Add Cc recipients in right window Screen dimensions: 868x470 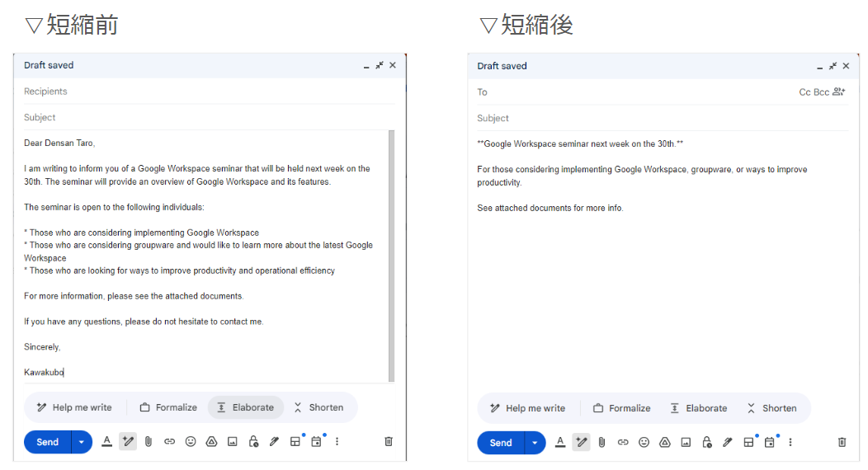805,92
